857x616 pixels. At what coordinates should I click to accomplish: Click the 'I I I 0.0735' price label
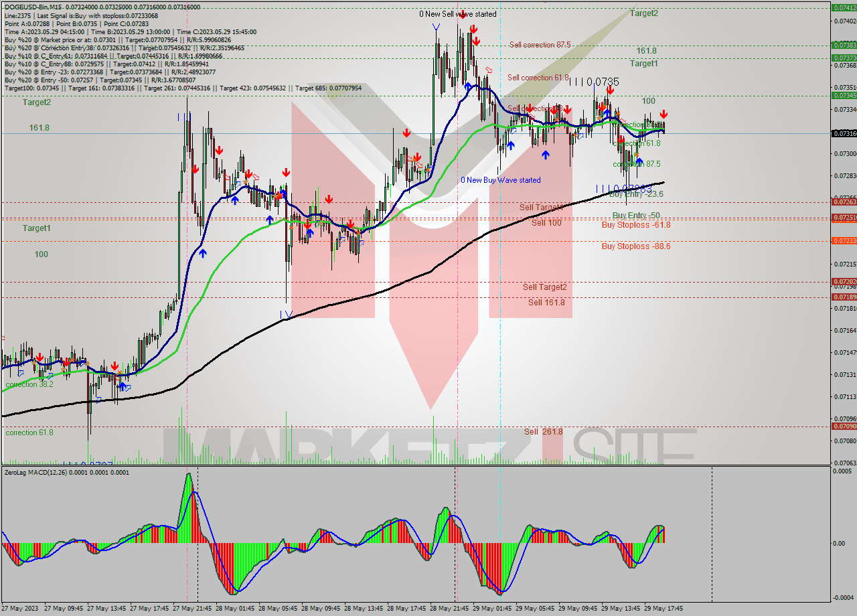[594, 82]
